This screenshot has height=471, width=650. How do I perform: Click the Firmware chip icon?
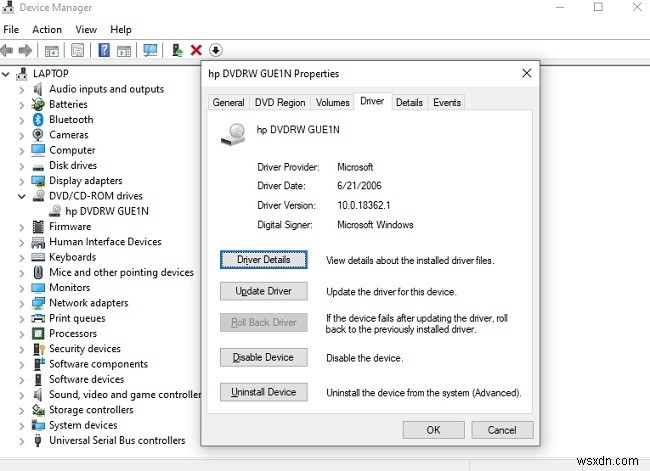click(38, 227)
